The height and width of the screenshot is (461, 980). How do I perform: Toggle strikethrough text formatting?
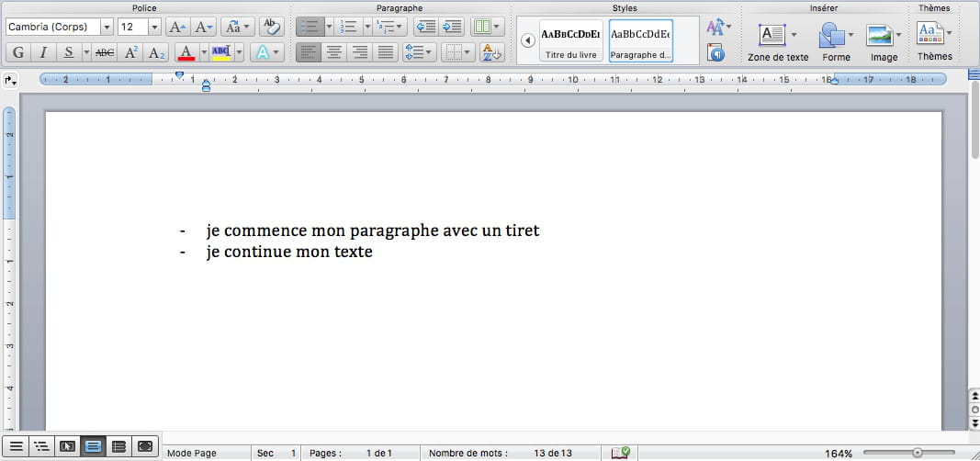click(106, 52)
